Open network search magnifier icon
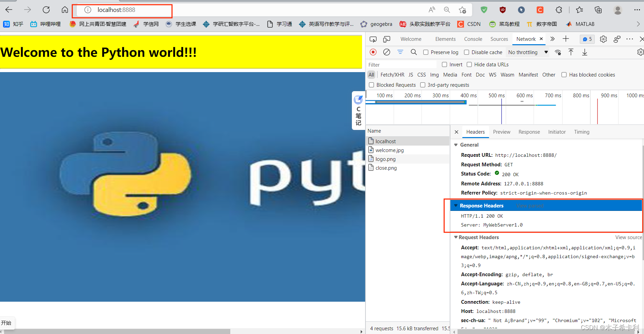Image resolution: width=644 pixels, height=334 pixels. (x=414, y=52)
